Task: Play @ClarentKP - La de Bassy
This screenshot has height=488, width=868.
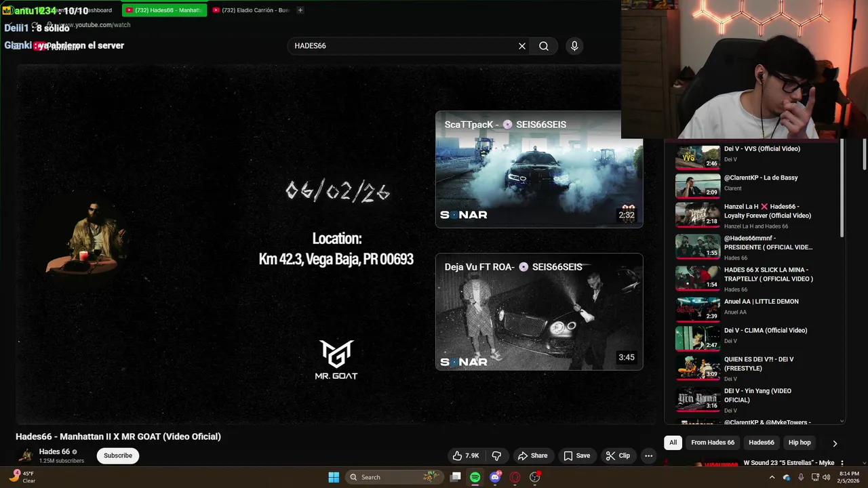Action: (x=761, y=178)
